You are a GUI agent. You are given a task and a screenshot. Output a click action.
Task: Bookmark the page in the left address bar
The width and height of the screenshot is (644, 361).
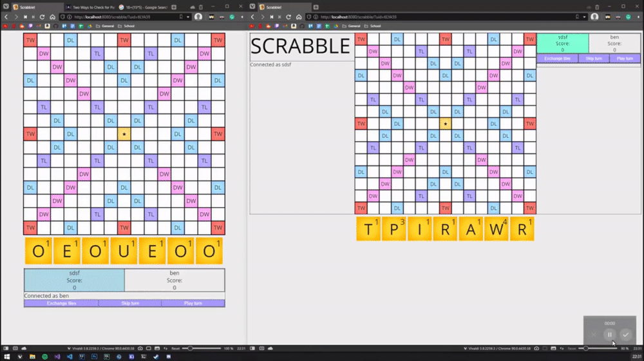pyautogui.click(x=181, y=17)
